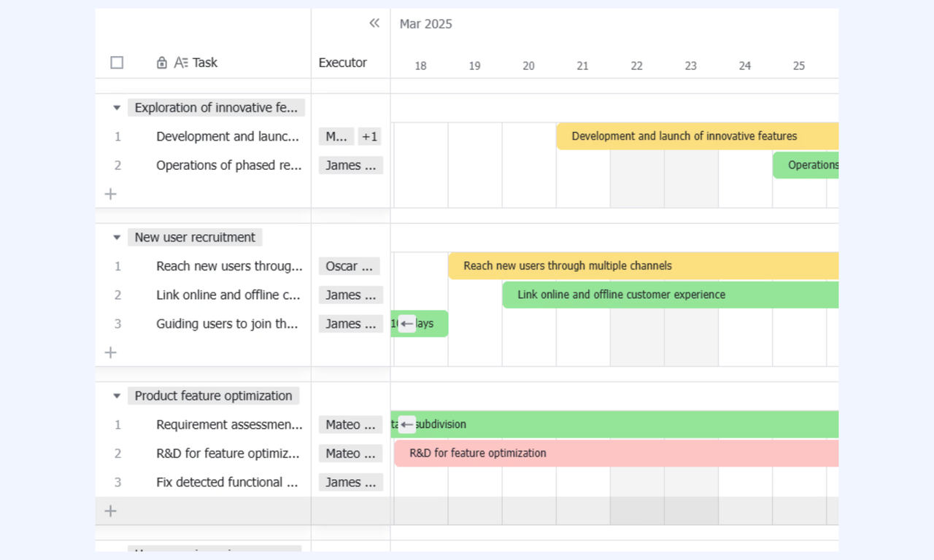Click yellow Reach new users timeline bar

(643, 266)
